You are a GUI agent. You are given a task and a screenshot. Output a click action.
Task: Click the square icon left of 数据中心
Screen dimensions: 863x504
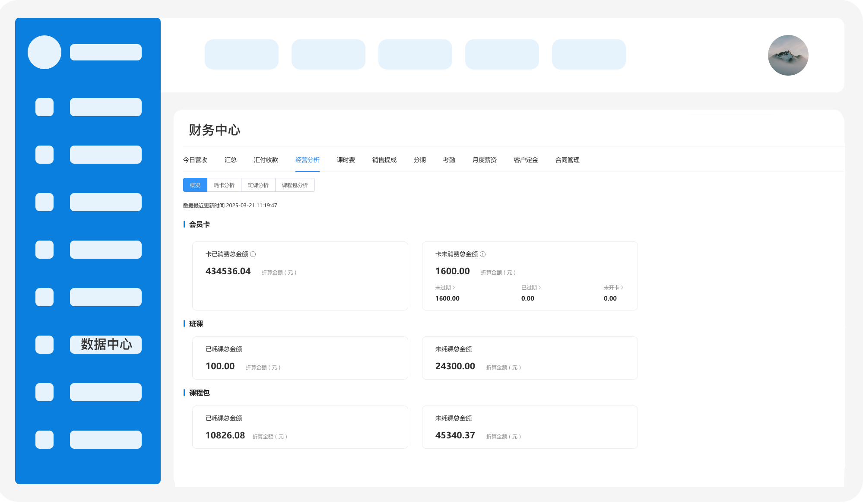pos(44,345)
